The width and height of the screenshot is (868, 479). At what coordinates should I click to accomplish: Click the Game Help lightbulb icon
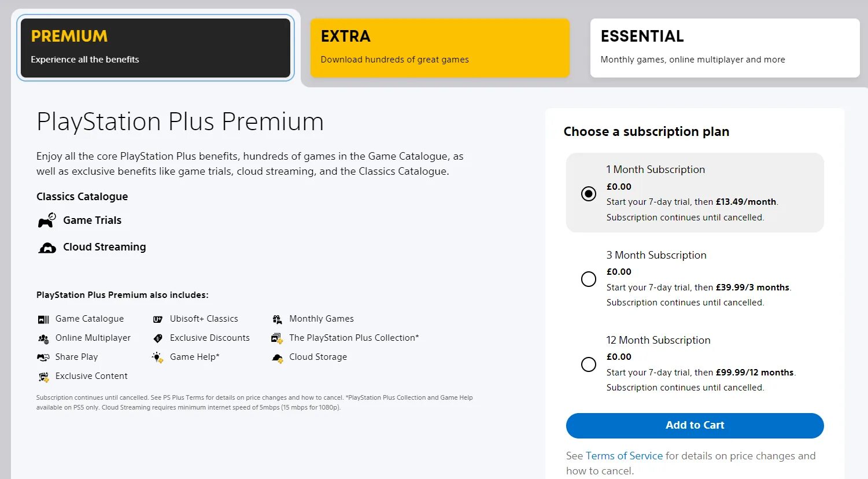coord(157,358)
